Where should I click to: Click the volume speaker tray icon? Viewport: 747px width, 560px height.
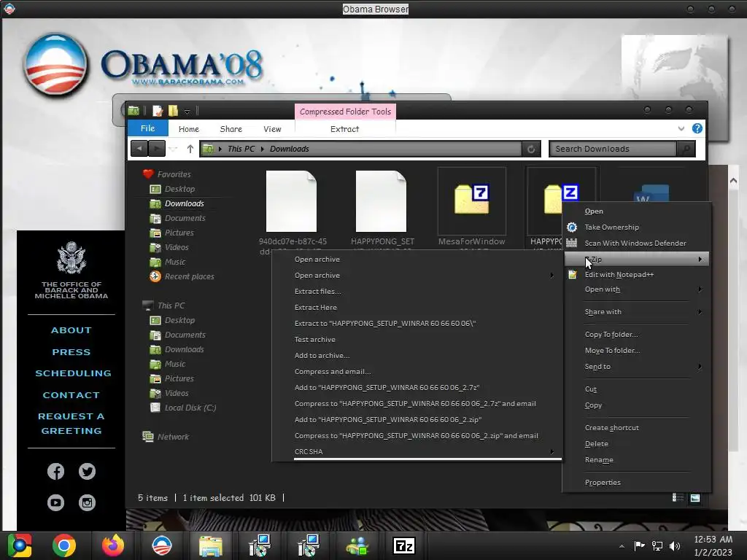click(x=675, y=545)
